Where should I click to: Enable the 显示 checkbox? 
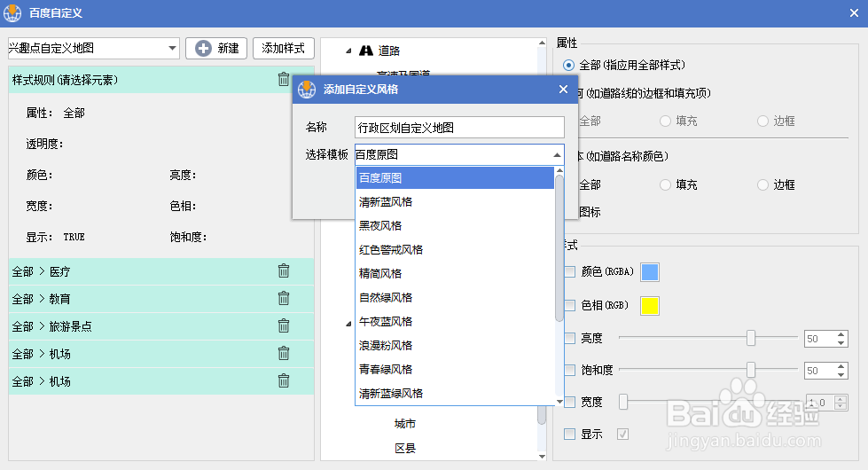tap(569, 434)
